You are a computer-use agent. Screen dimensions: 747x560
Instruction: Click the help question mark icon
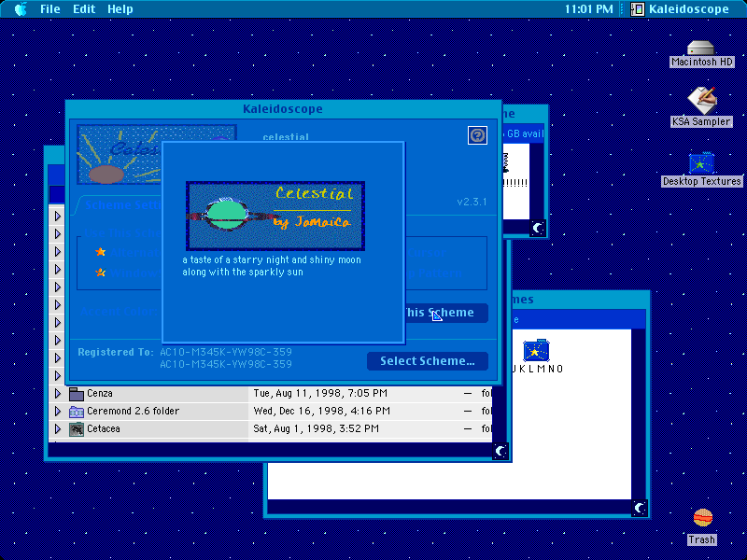[x=477, y=135]
